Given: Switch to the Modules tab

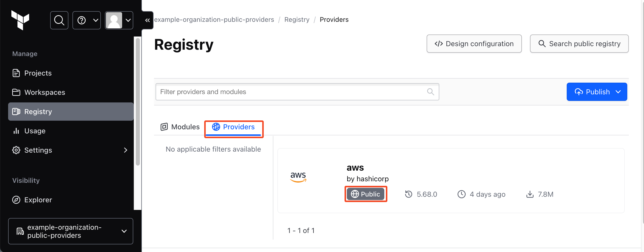Looking at the screenshot, I should 180,127.
